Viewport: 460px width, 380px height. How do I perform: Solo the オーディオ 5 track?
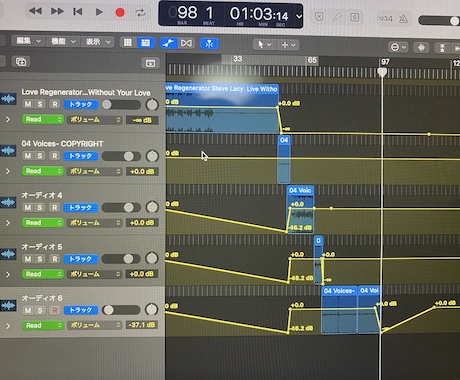coord(40,259)
